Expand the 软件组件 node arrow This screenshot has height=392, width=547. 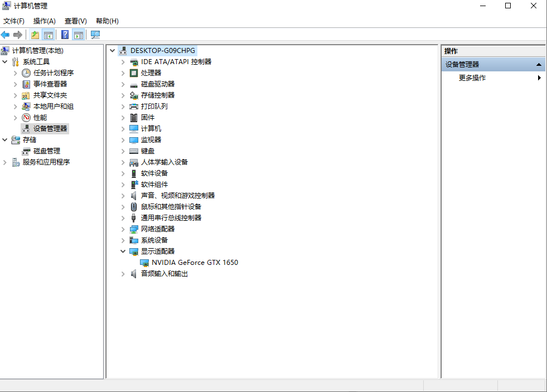pos(123,185)
